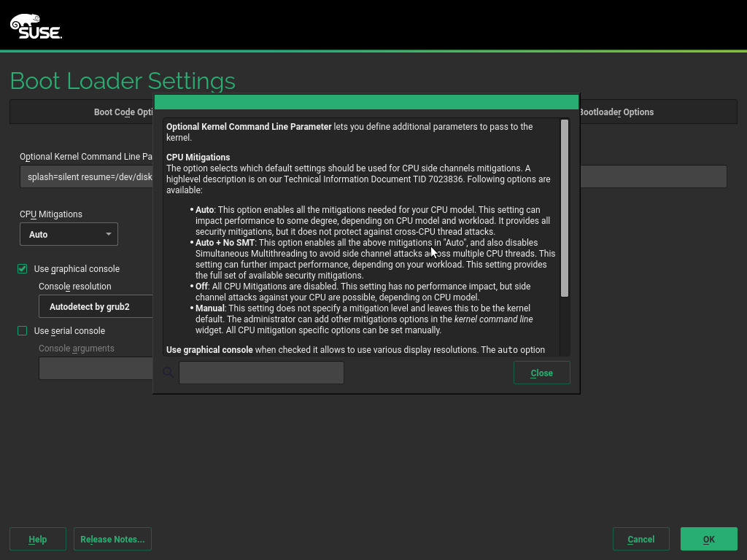Enable the Use serial console checkbox
Screen dimensions: 747x560
pyautogui.click(x=23, y=331)
